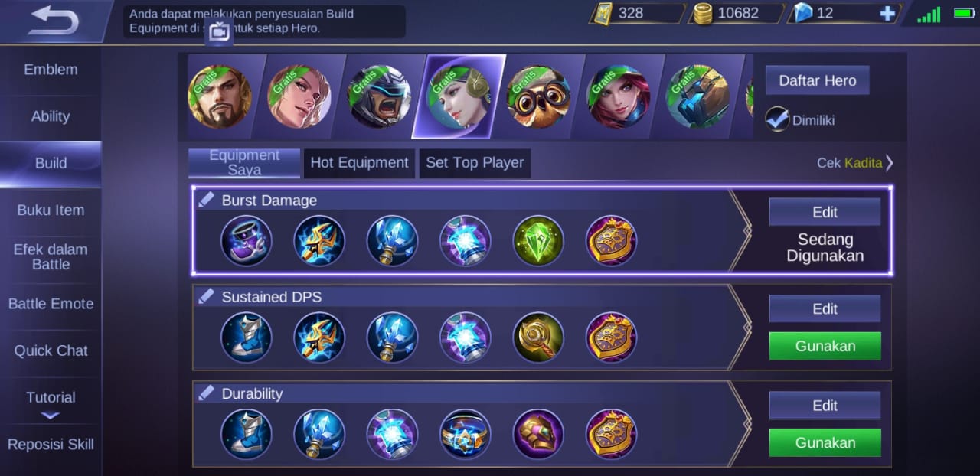The height and width of the screenshot is (476, 980).
Task: Tap the back arrow icon
Action: [x=53, y=21]
